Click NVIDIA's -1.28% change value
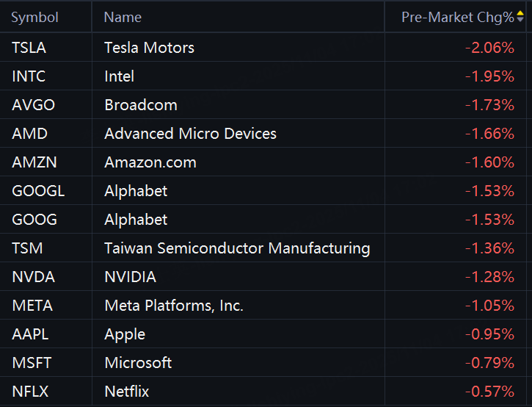Image resolution: width=532 pixels, height=407 pixels. [489, 277]
